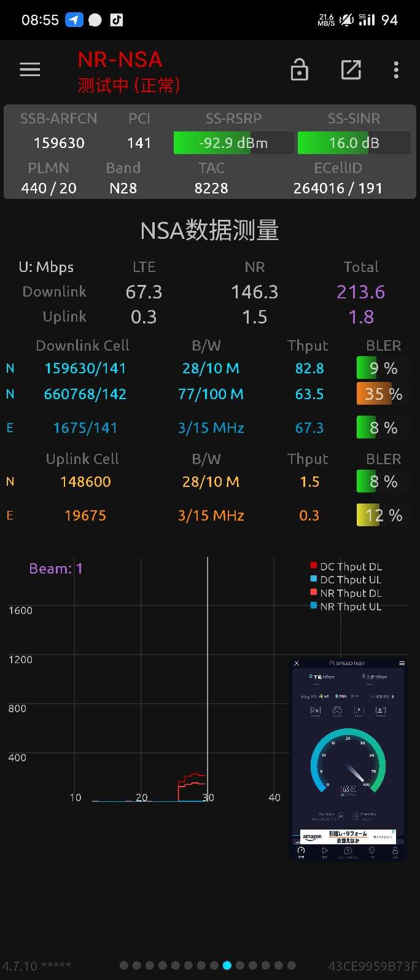Tap the padlock lock icon
This screenshot has height=980, width=420.
(x=299, y=70)
